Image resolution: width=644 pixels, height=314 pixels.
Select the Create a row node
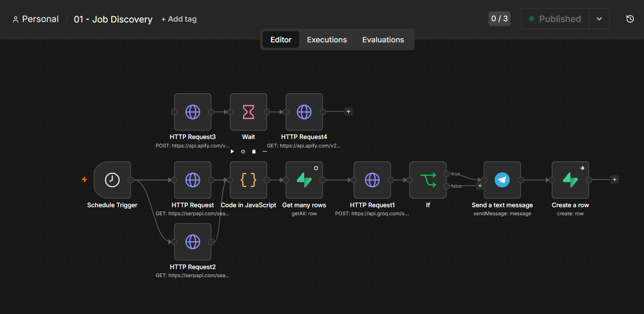570,180
